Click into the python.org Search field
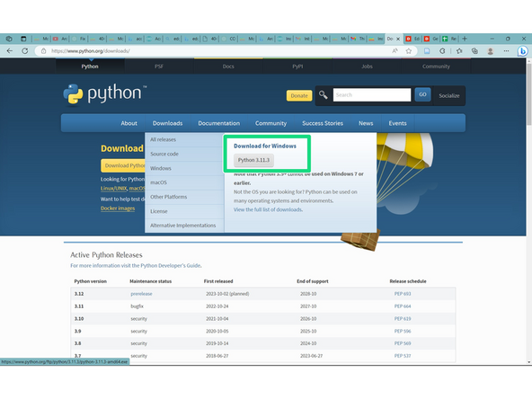This screenshot has height=399, width=532. (x=372, y=95)
